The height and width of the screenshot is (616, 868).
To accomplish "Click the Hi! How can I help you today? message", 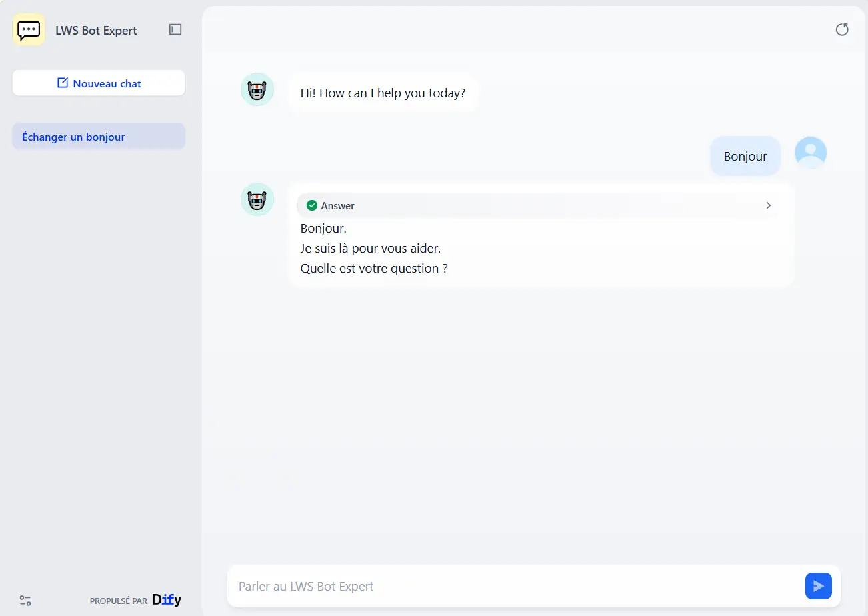I will [x=383, y=93].
